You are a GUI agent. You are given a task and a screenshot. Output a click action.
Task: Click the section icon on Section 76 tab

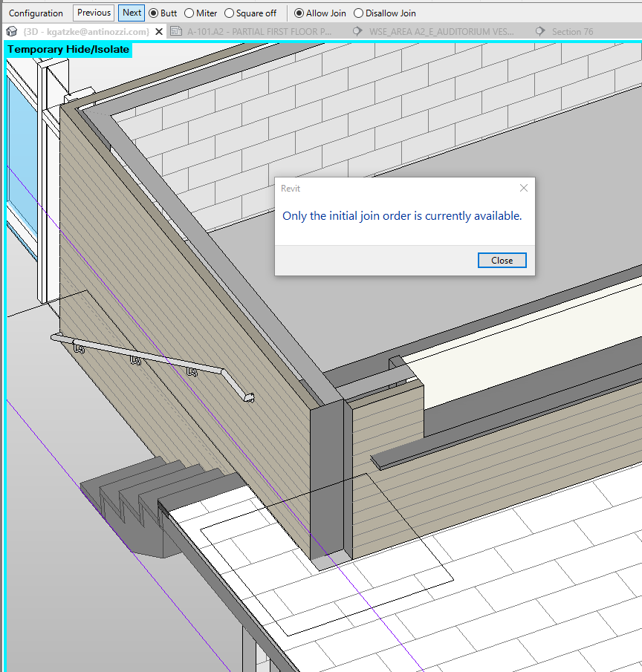pos(540,31)
